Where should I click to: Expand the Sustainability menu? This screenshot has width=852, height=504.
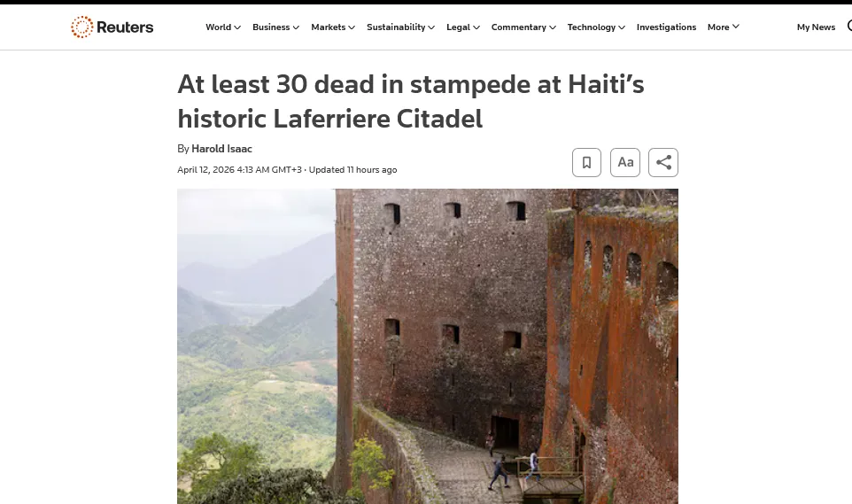click(x=400, y=27)
